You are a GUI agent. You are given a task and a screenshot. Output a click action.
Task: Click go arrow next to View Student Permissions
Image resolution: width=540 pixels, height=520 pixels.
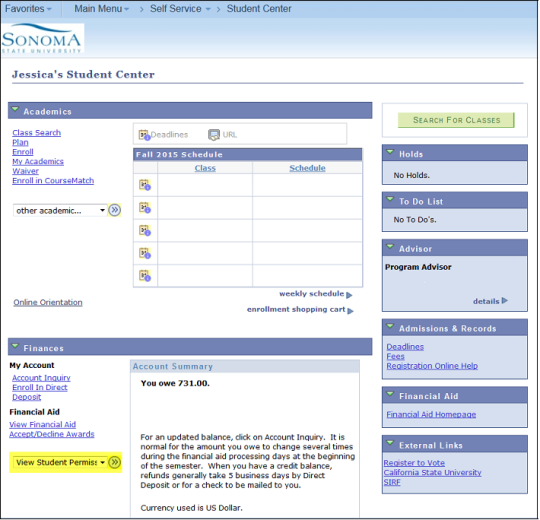pos(114,462)
